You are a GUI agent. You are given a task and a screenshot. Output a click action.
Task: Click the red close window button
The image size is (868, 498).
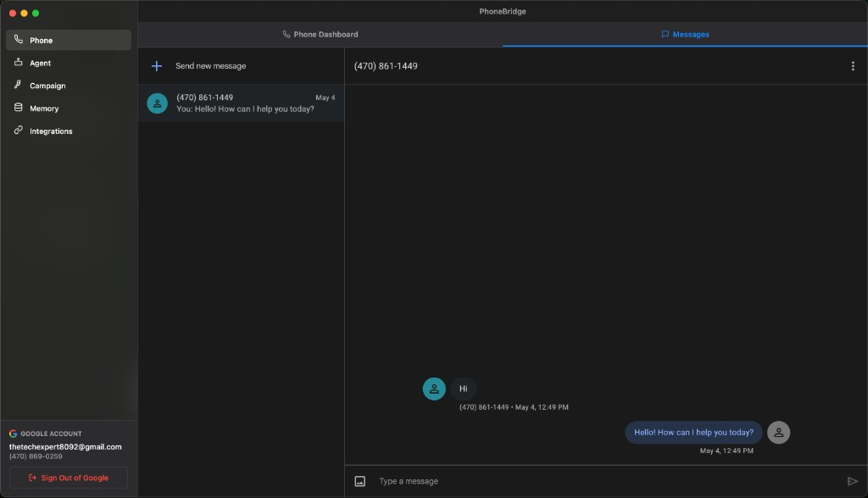click(12, 13)
